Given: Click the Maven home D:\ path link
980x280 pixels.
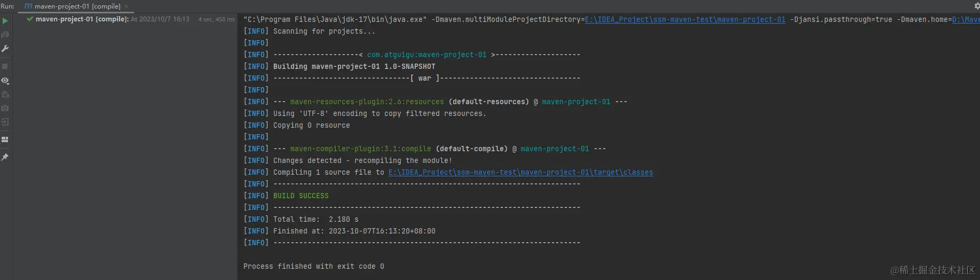Looking at the screenshot, I should [966, 19].
